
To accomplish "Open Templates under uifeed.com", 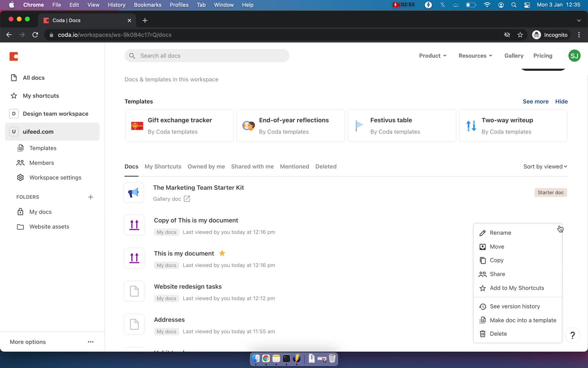I will click(x=43, y=148).
